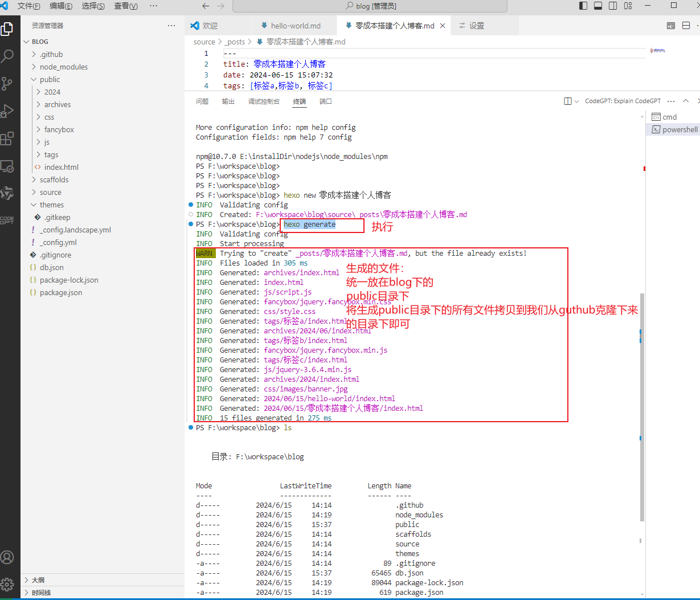The image size is (700, 600).
Task: Open the Accounts menu icon
Action: click(7, 557)
